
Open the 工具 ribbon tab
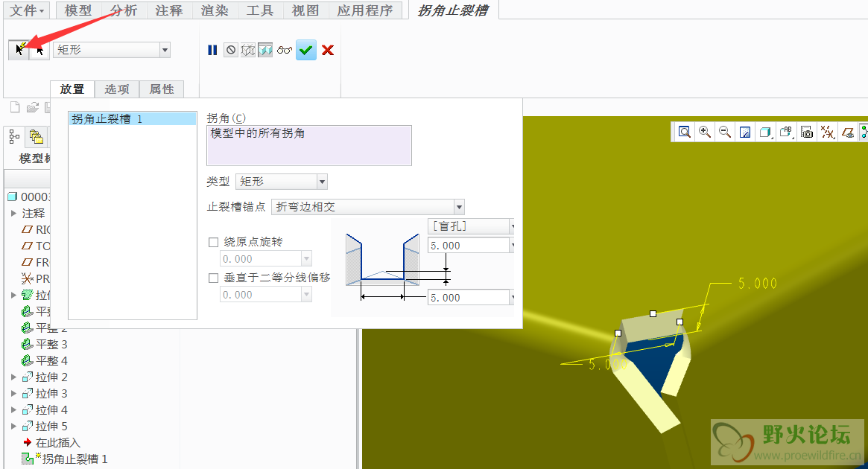pos(259,10)
